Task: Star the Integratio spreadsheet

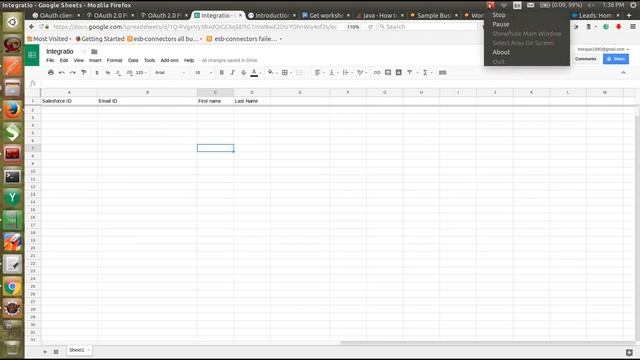Action: (84, 51)
